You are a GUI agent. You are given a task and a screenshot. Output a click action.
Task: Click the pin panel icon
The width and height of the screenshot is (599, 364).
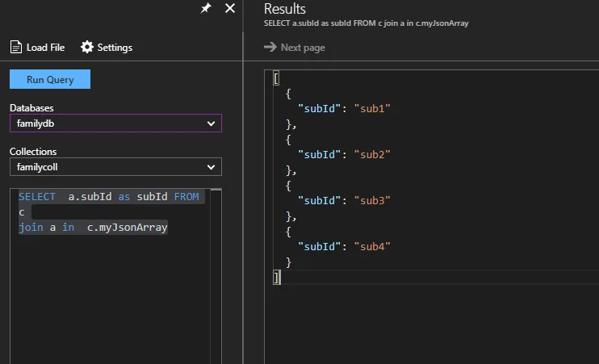pyautogui.click(x=207, y=8)
